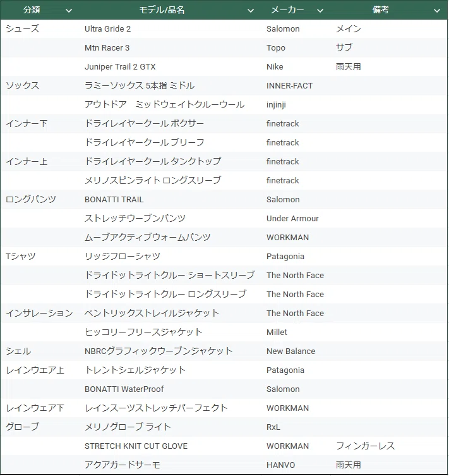Screen dimensions: 449x476
Task: Click ラミーソックス 5本指 ミドル cell
Action: 140,85
